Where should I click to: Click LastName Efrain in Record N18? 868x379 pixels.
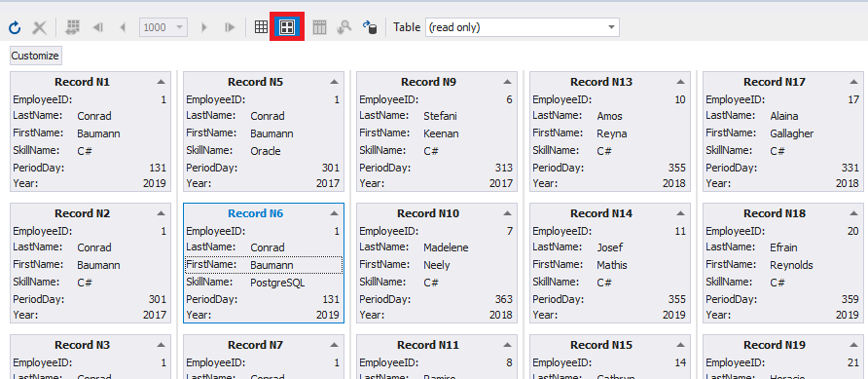point(784,247)
